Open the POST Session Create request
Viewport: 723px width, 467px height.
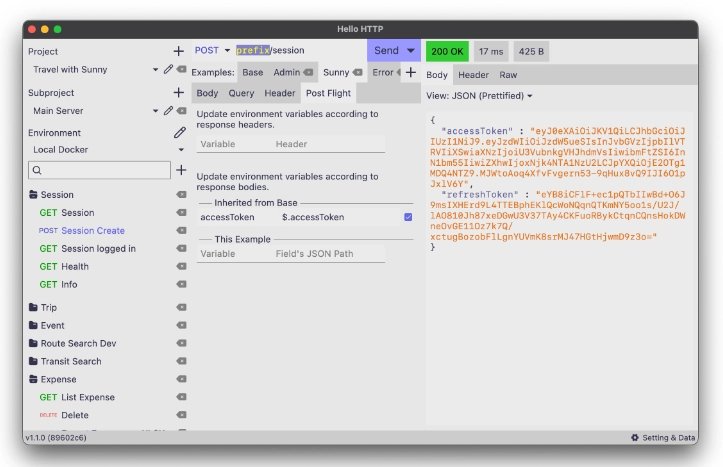click(82, 231)
